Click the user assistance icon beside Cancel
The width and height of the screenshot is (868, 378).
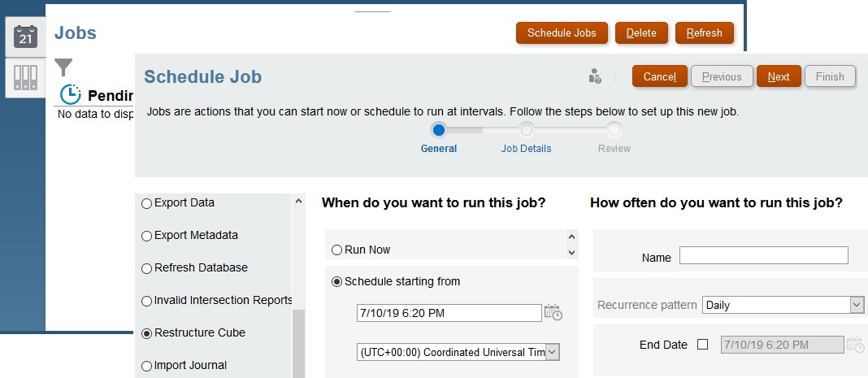pos(595,76)
